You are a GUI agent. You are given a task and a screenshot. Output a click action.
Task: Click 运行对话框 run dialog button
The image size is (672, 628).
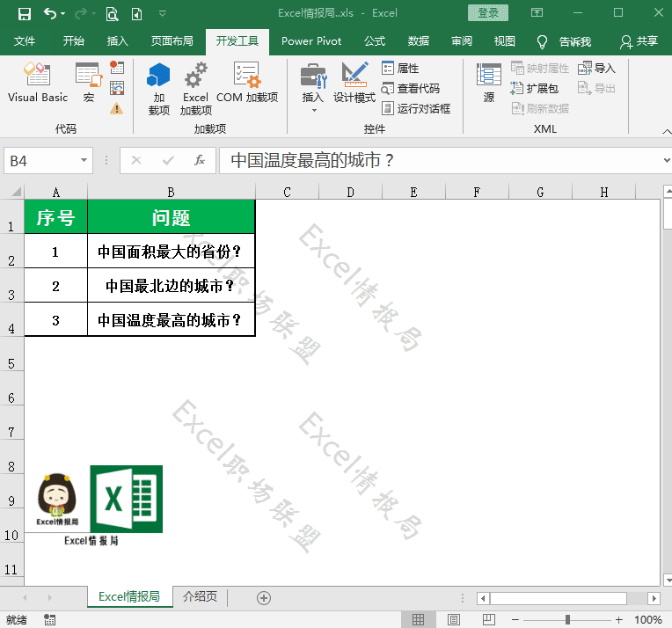click(416, 108)
